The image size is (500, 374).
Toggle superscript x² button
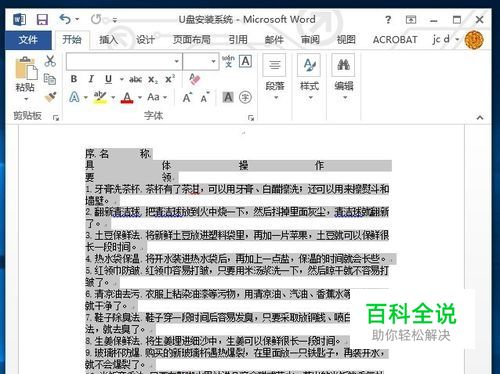pyautogui.click(x=170, y=79)
